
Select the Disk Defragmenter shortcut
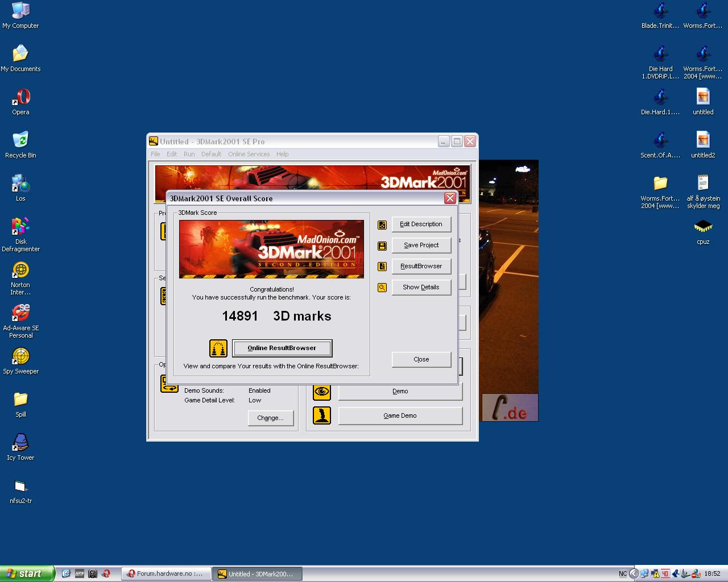point(20,235)
